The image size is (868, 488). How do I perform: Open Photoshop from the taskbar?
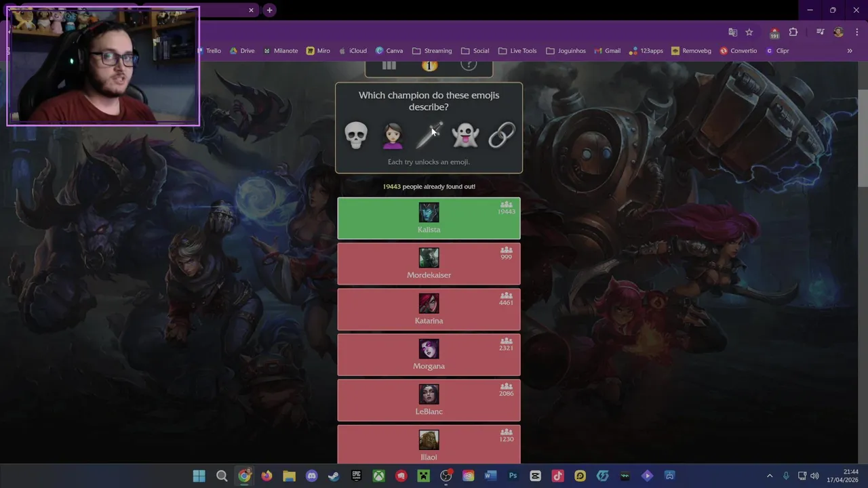click(513, 476)
